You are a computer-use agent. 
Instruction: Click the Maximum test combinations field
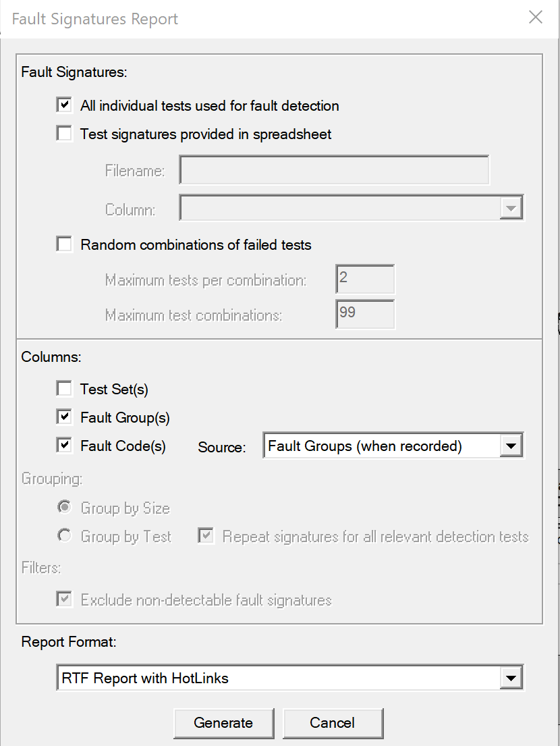(x=365, y=314)
